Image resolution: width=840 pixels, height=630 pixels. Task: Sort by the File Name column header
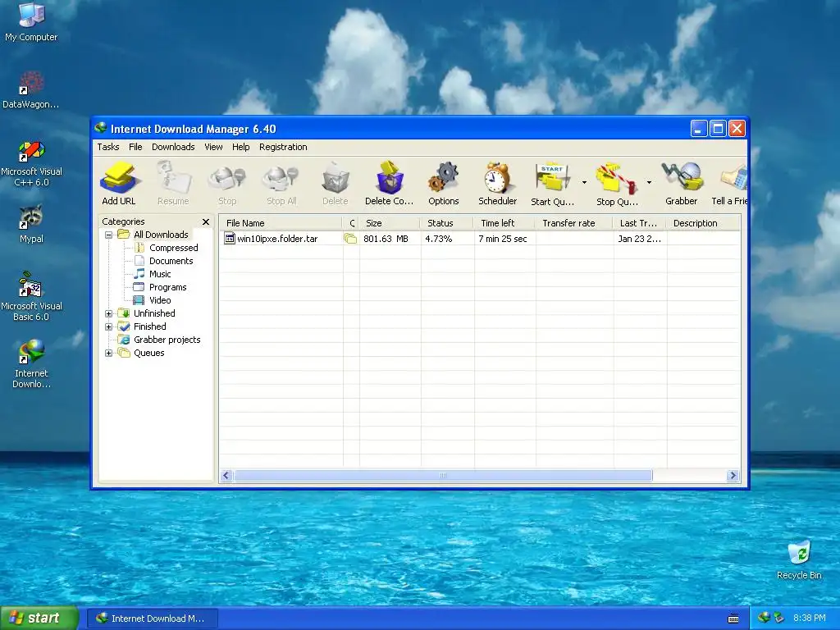point(281,223)
